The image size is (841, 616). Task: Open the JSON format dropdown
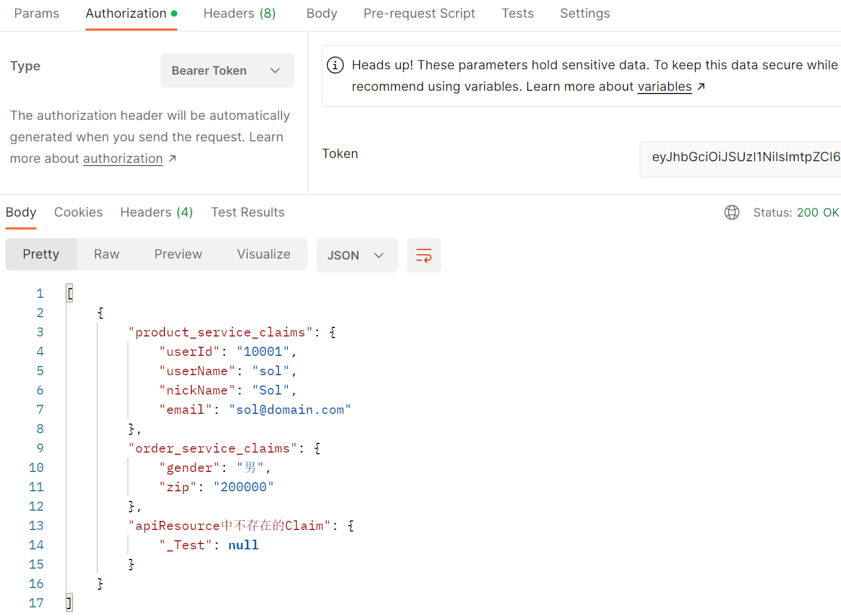coord(357,255)
